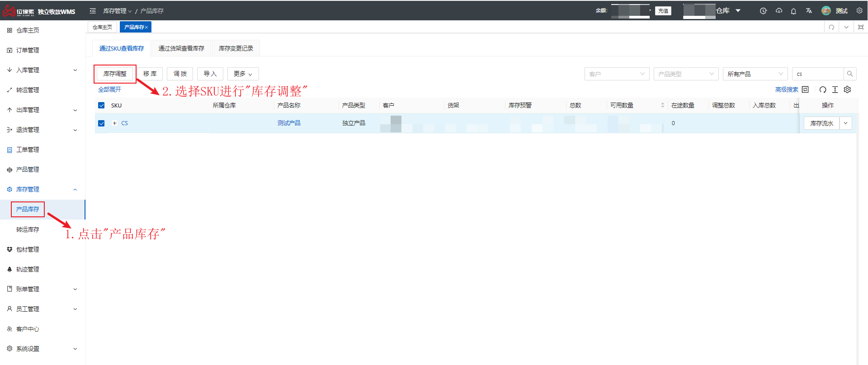Click the 移库 button
Image resolution: width=868 pixels, height=365 pixels.
[x=150, y=74]
